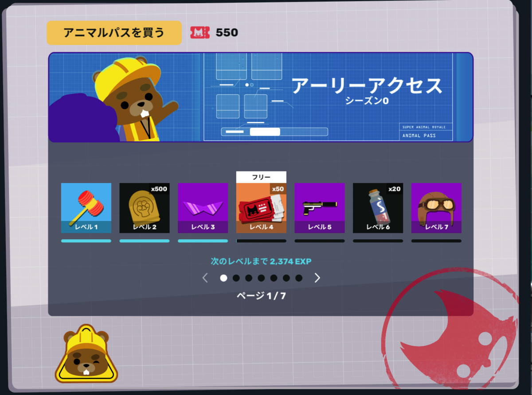Select the level 1 hammer reward
Screen dimensions: 532x395
coord(86,208)
